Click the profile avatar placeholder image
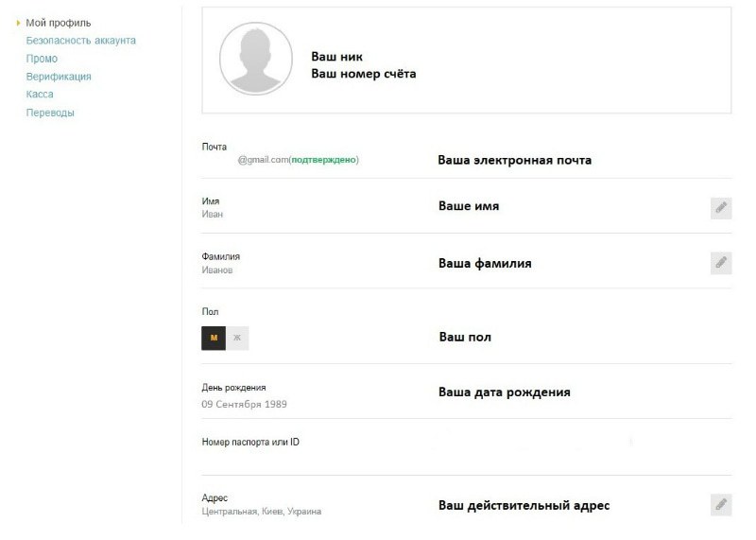Viewport: 756px width, 540px height. point(256,60)
